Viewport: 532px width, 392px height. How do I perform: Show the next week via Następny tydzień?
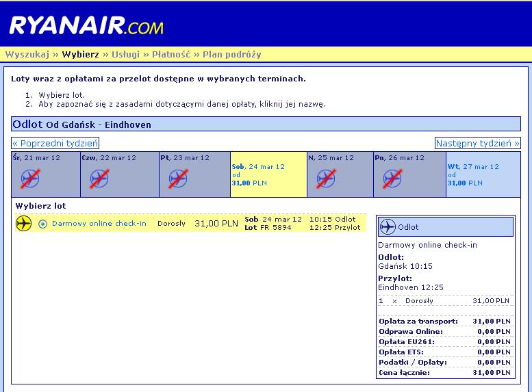(478, 143)
